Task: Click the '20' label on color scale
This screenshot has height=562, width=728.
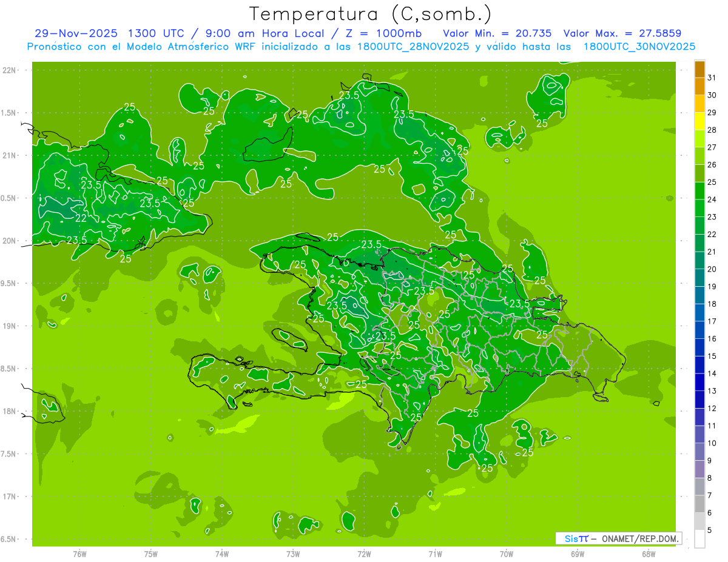Action: pyautogui.click(x=712, y=269)
